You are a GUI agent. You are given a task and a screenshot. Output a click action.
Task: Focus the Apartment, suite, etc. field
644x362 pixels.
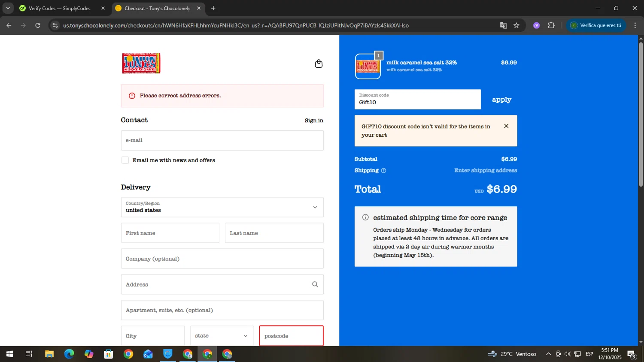(x=222, y=310)
